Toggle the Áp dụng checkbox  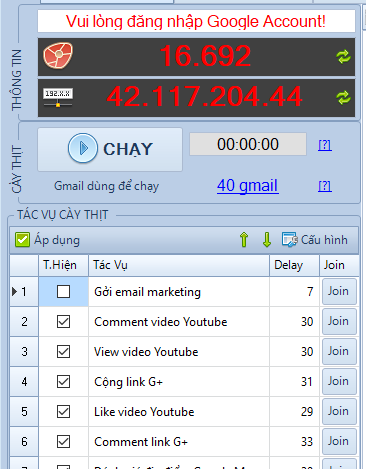pyautogui.click(x=22, y=240)
